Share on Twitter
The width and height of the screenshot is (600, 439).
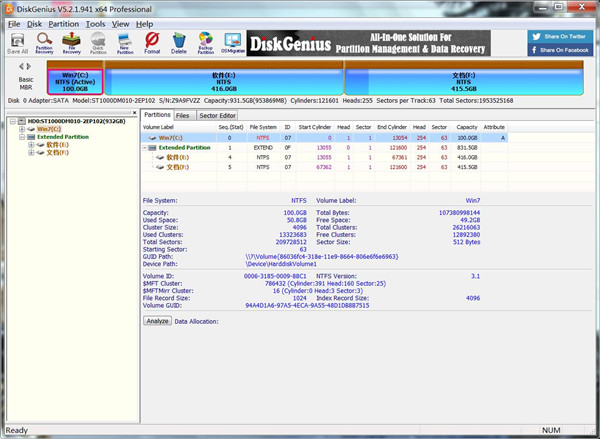pyautogui.click(x=560, y=37)
